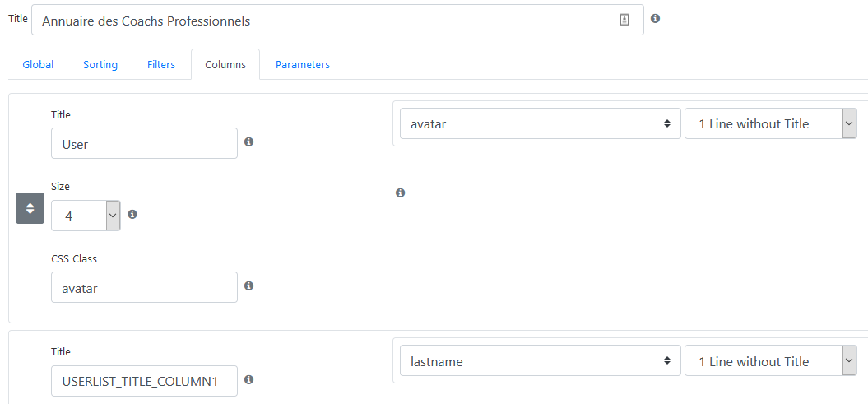The height and width of the screenshot is (404, 868).
Task: Click the gray reorder handle for User column
Action: click(30, 208)
